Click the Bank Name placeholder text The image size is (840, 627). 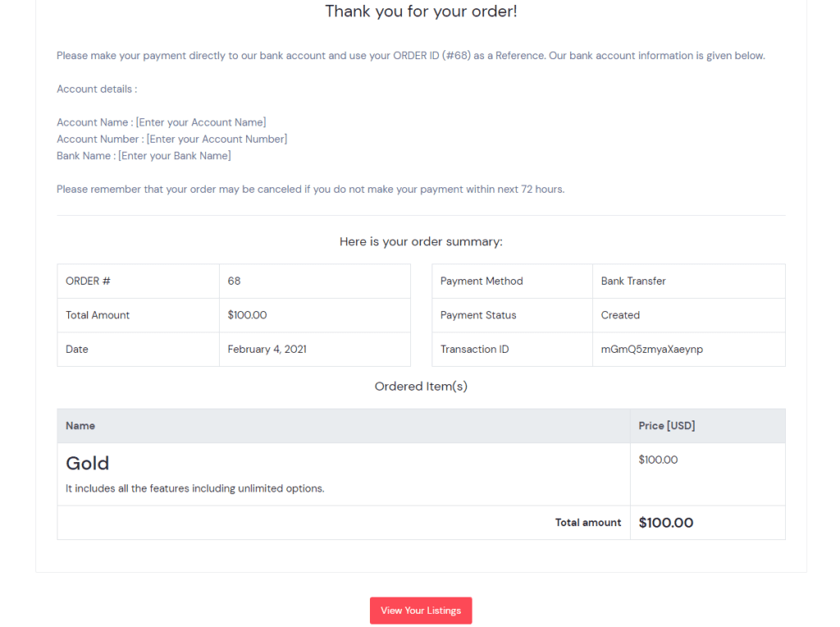click(x=175, y=156)
